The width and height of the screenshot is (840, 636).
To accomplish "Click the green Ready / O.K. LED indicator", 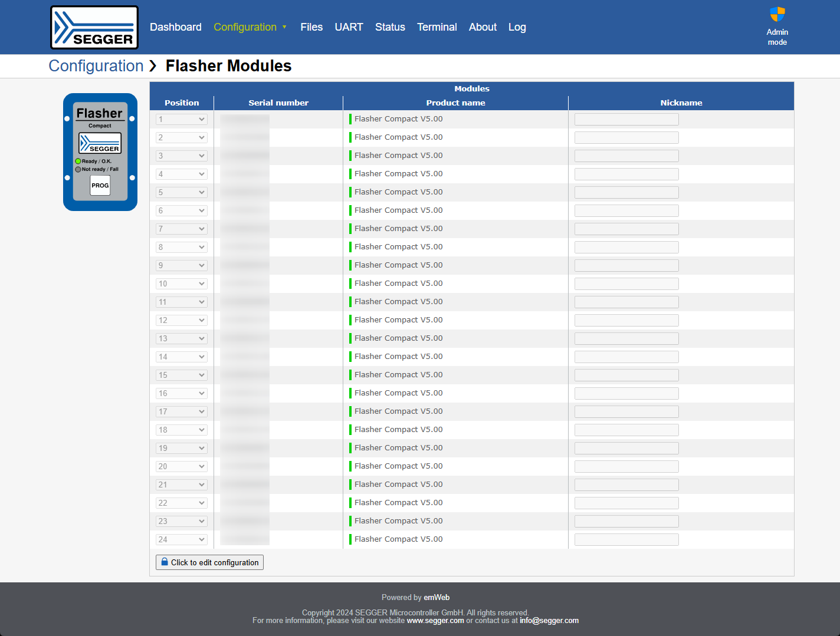I will (78, 161).
